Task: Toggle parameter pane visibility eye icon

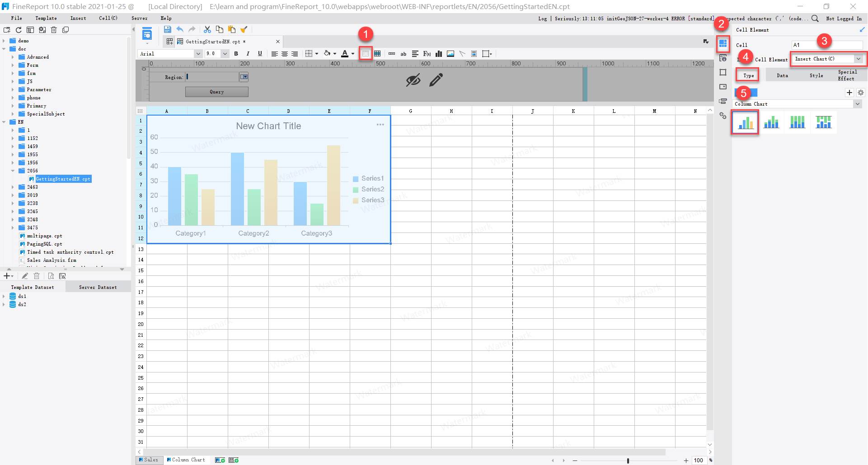Action: [413, 80]
